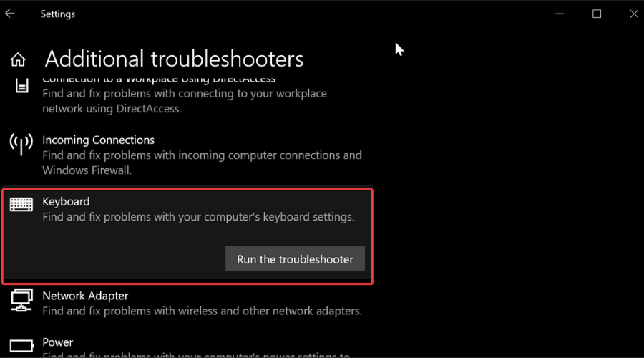
Task: Click the Network Adapter description line
Action: tap(202, 311)
